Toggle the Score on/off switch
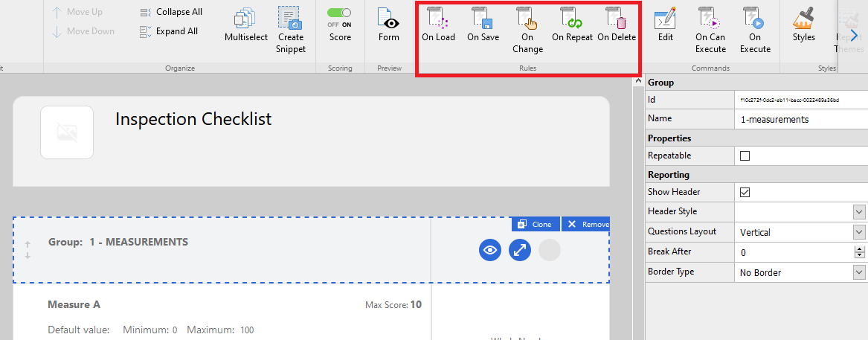Viewport: 868px width, 340px height. [340, 13]
